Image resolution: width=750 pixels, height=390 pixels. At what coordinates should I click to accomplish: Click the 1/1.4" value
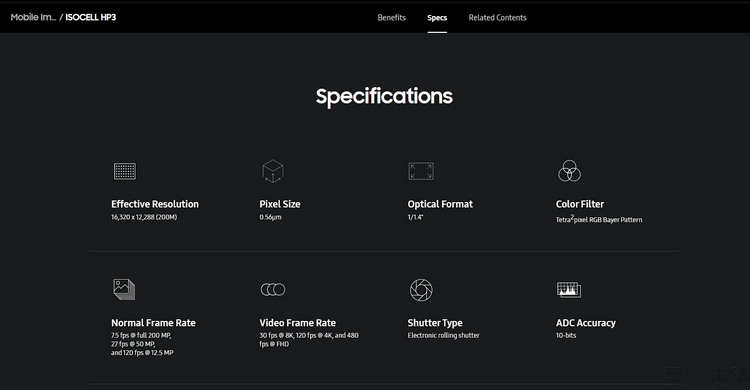click(x=415, y=217)
